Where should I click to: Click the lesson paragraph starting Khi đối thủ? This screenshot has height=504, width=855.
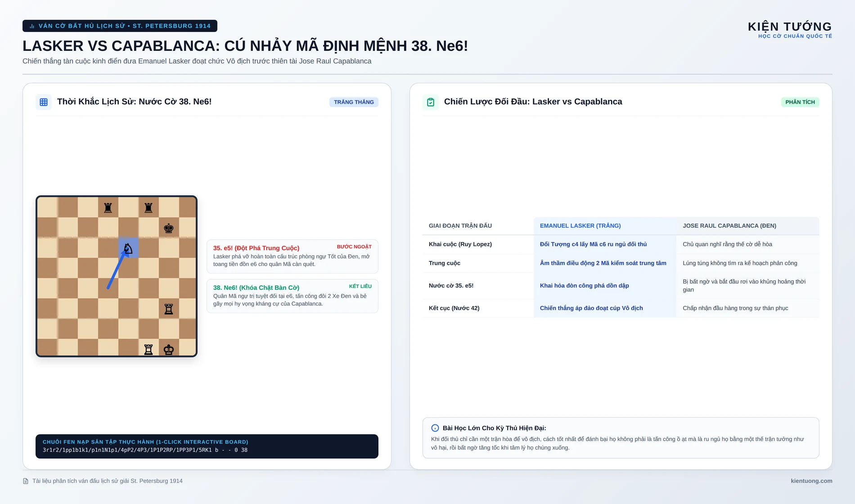point(617,443)
